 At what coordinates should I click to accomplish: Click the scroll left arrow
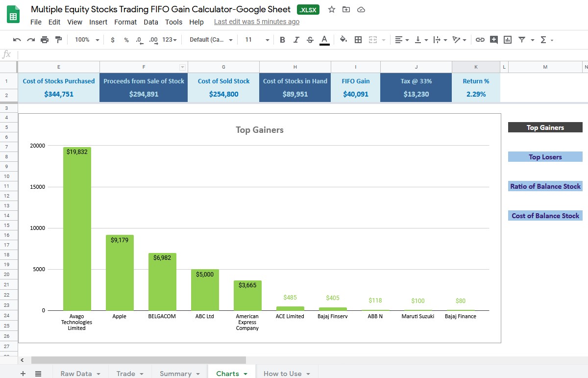(22, 360)
